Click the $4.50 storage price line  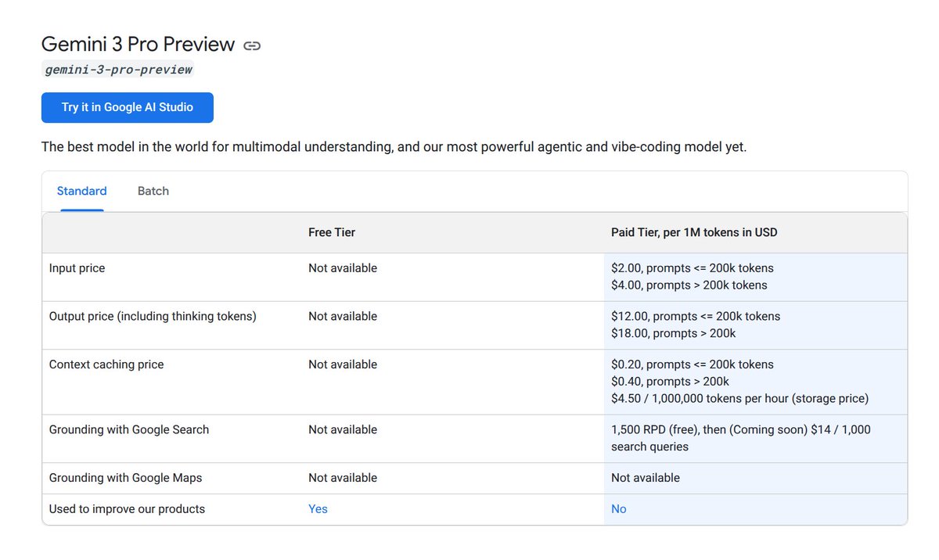pyautogui.click(x=739, y=399)
